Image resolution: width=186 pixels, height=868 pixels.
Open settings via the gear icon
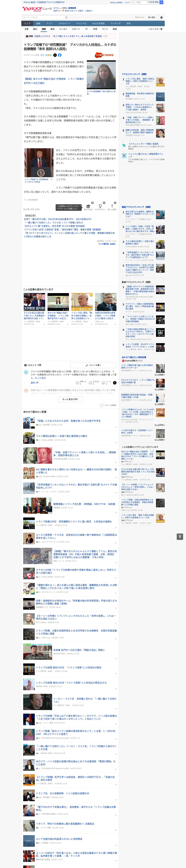pyautogui.click(x=161, y=18)
